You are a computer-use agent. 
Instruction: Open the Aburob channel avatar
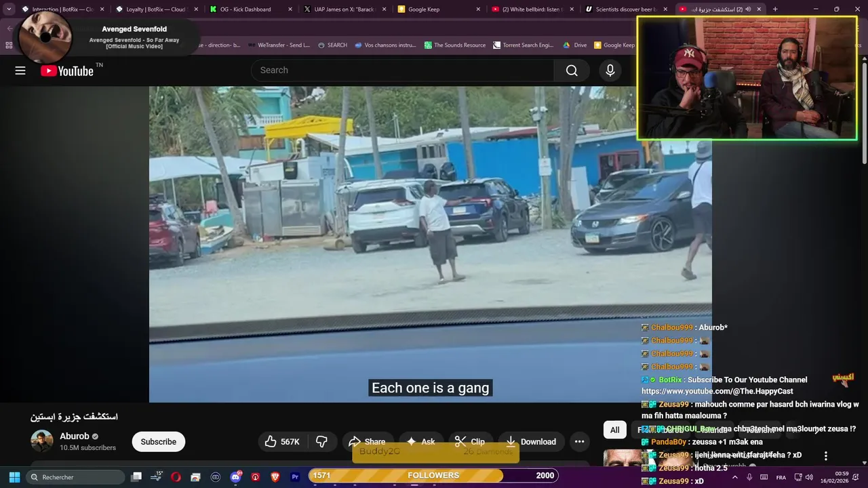(42, 441)
